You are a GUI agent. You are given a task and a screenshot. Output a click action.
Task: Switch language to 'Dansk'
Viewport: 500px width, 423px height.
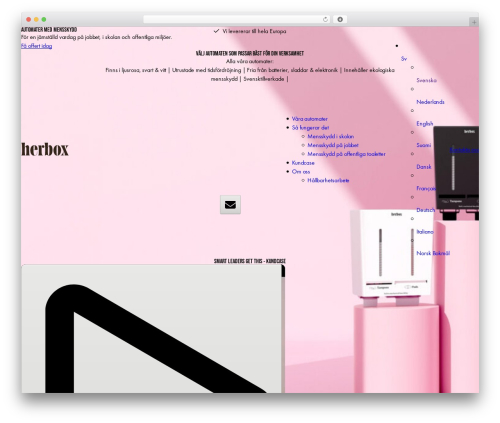424,167
